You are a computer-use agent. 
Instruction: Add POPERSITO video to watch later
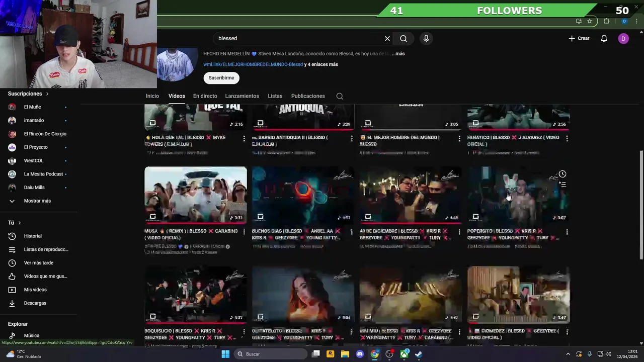tap(562, 174)
